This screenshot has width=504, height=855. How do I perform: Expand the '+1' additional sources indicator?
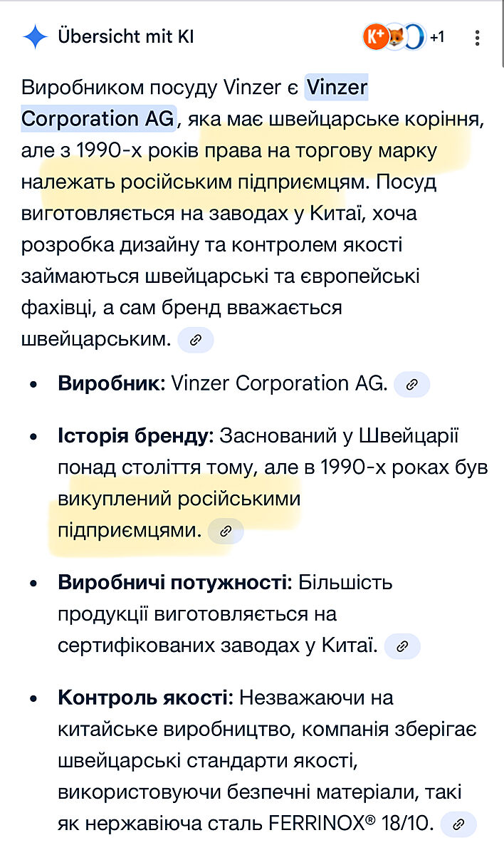(x=437, y=37)
